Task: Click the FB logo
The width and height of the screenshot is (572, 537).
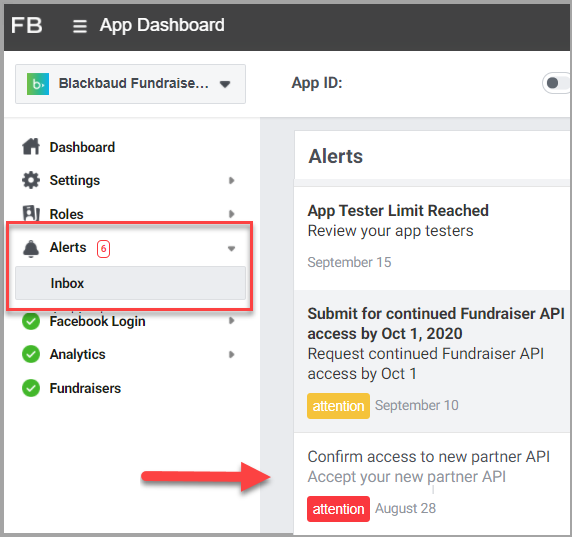Action: (x=27, y=26)
